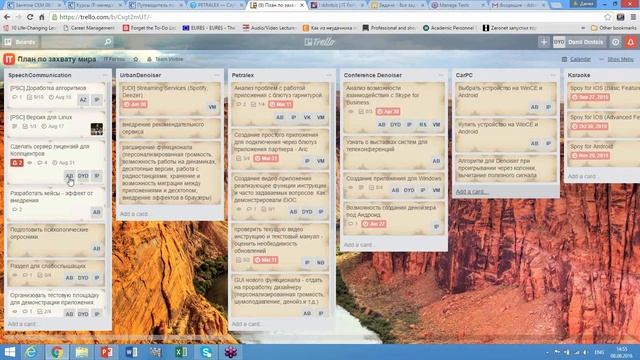Click AZ member on first SpeechCommunication card
640x360 pixels.
point(83,100)
